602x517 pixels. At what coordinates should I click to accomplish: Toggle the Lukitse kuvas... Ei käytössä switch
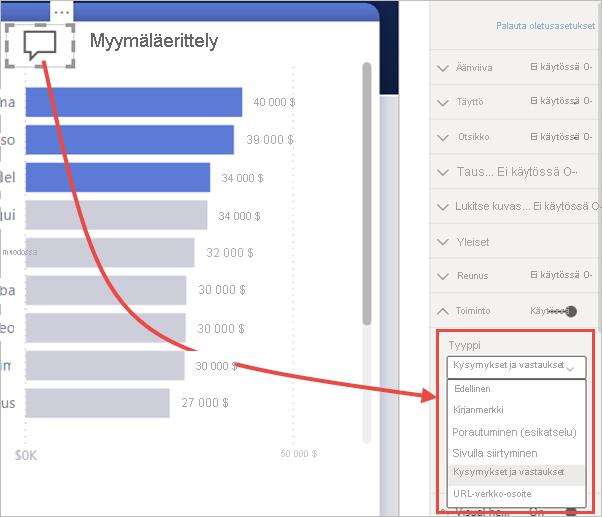tap(566, 206)
